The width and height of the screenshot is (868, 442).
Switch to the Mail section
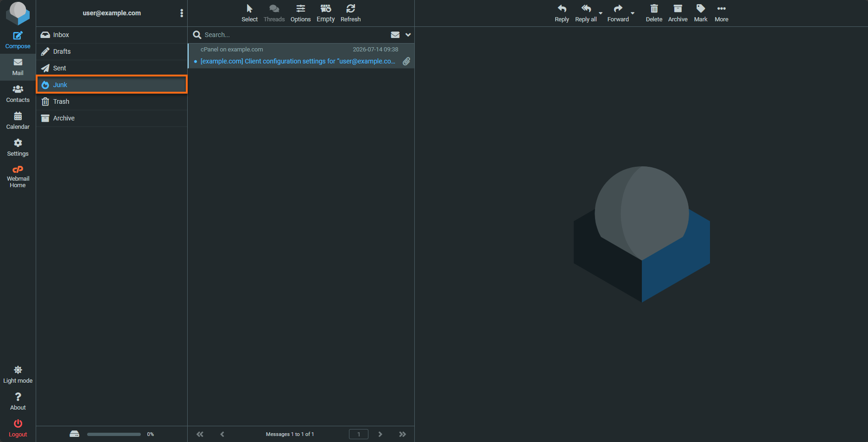coord(18,67)
